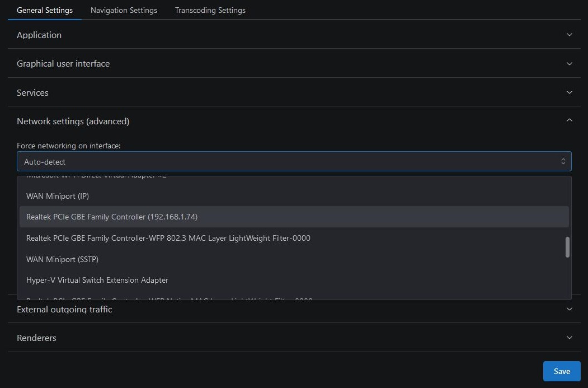Image resolution: width=588 pixels, height=388 pixels.
Task: Switch to the General Settings tab
Action: click(x=45, y=10)
